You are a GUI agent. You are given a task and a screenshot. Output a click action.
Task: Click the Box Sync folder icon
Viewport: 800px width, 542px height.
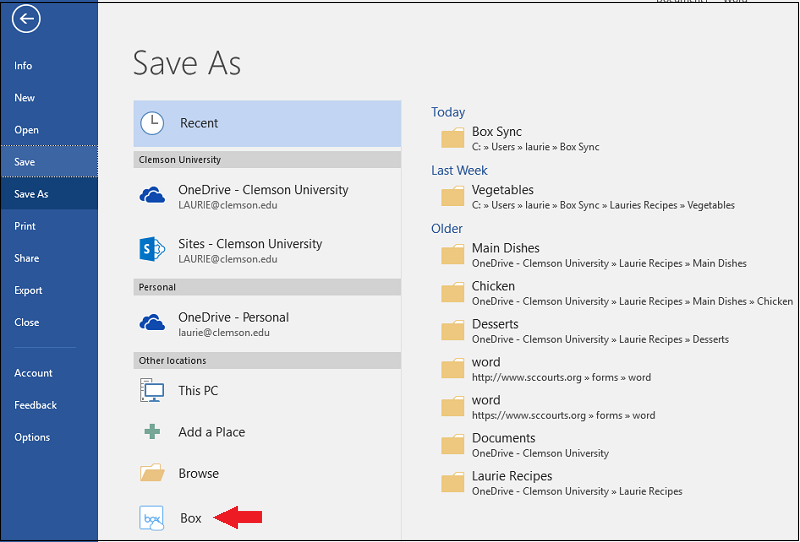[x=453, y=138]
